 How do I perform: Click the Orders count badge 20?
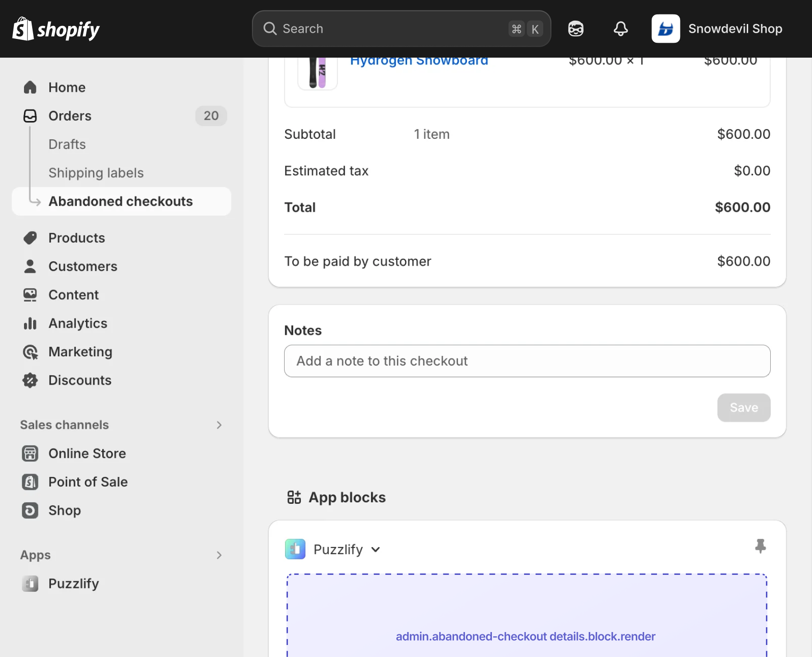(211, 116)
